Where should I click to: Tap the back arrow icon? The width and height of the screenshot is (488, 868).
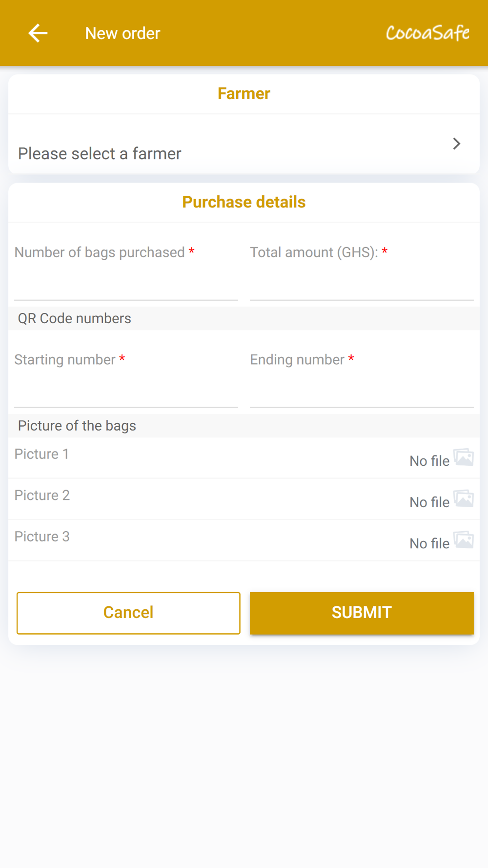pos(38,33)
